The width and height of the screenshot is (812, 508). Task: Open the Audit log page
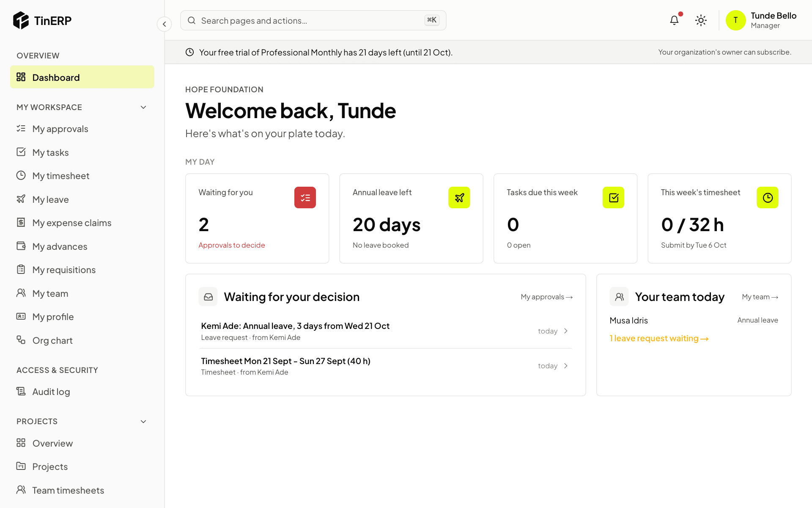[82, 392]
